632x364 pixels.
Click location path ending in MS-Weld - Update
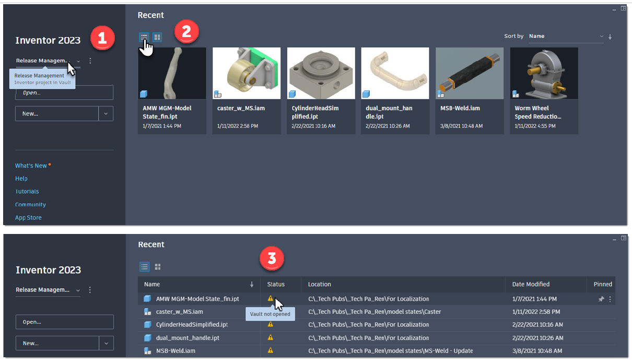(391, 351)
